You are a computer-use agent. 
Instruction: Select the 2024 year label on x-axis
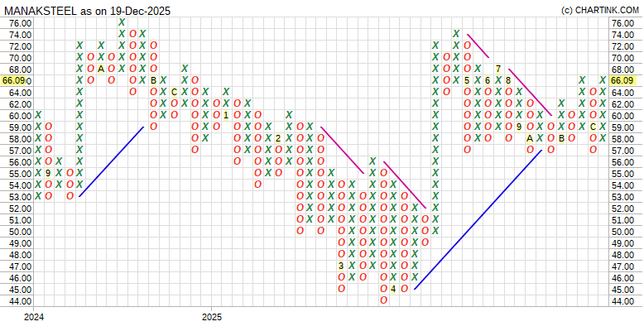tap(34, 317)
